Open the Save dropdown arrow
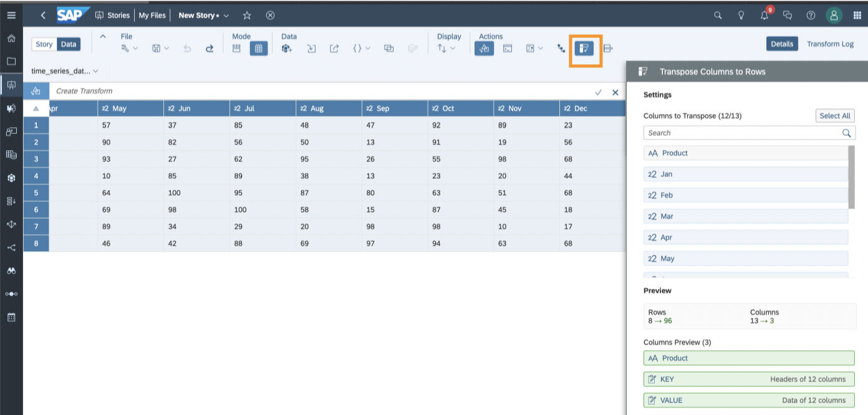868x415 pixels. click(166, 49)
